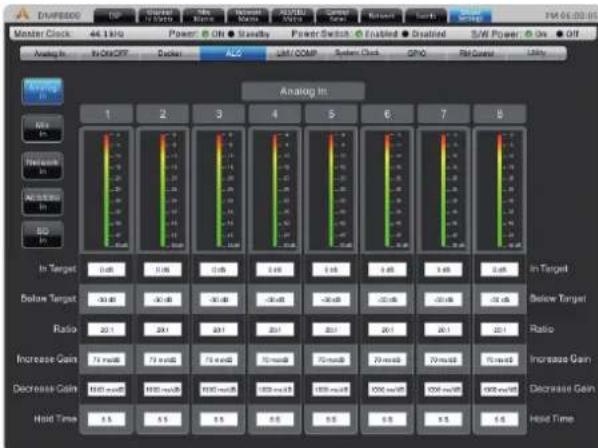Open the Mix Matrix top tab

[203, 16]
